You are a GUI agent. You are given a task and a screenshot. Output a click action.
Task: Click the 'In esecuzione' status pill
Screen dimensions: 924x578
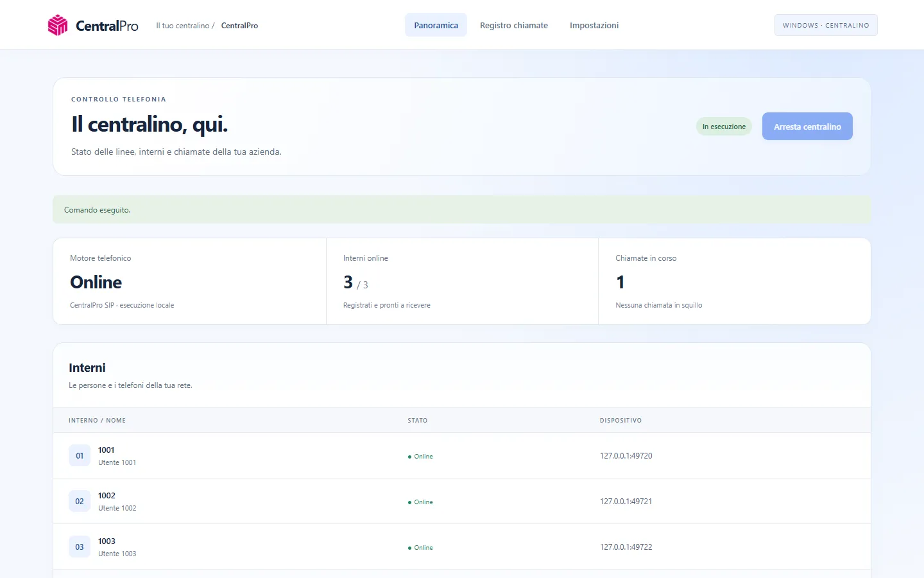coord(724,127)
